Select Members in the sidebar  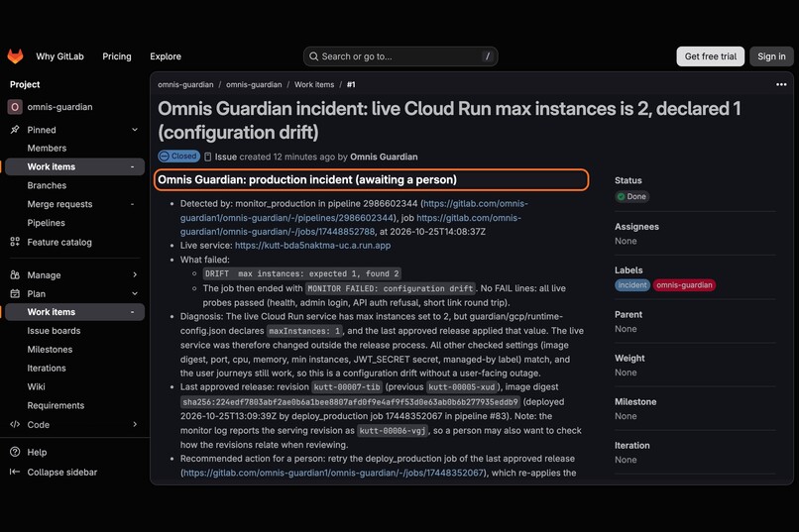pos(47,149)
